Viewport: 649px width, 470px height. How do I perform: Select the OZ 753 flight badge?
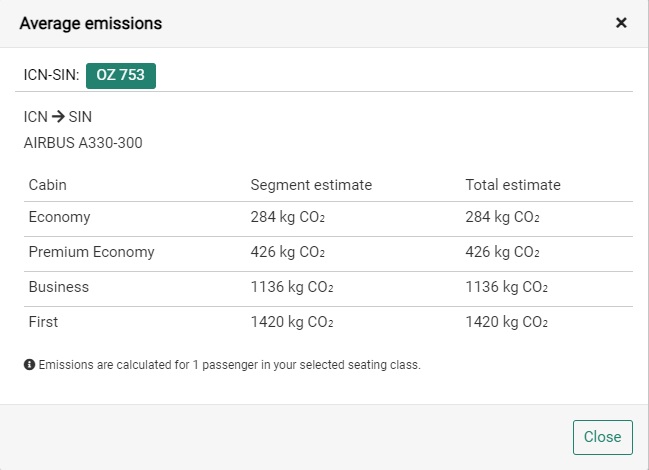[120, 75]
